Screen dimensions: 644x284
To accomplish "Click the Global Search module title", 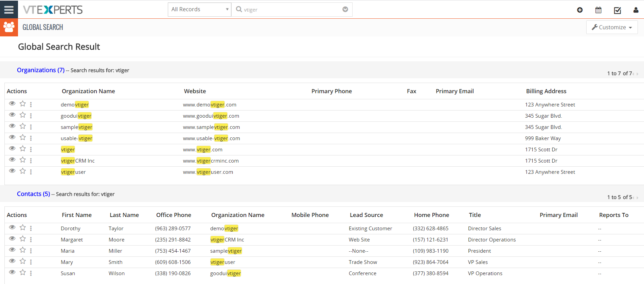I will (43, 27).
